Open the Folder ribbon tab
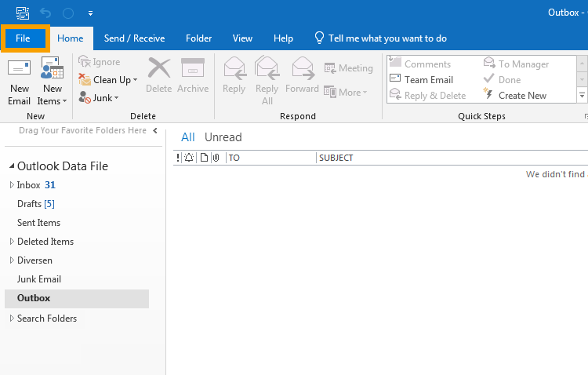Image resolution: width=588 pixels, height=375 pixels. [199, 38]
